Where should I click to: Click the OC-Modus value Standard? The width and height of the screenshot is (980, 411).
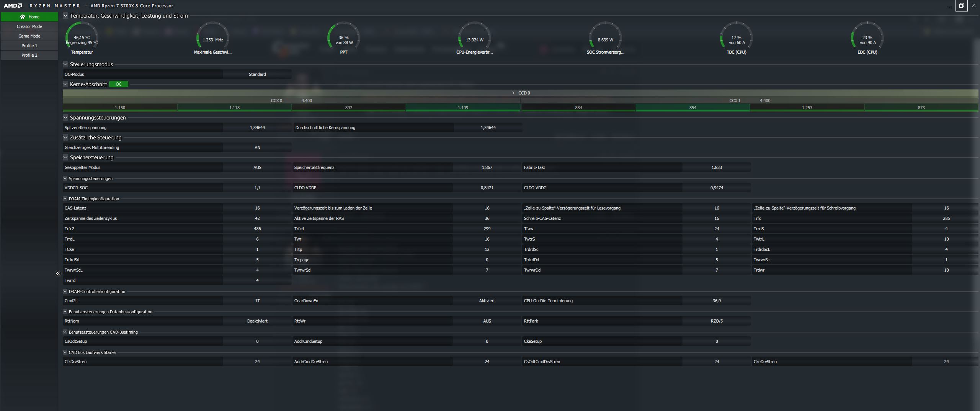[257, 74]
